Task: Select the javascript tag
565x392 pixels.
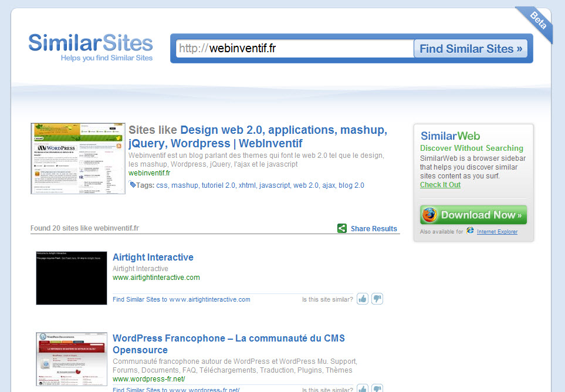Action: pyautogui.click(x=275, y=185)
